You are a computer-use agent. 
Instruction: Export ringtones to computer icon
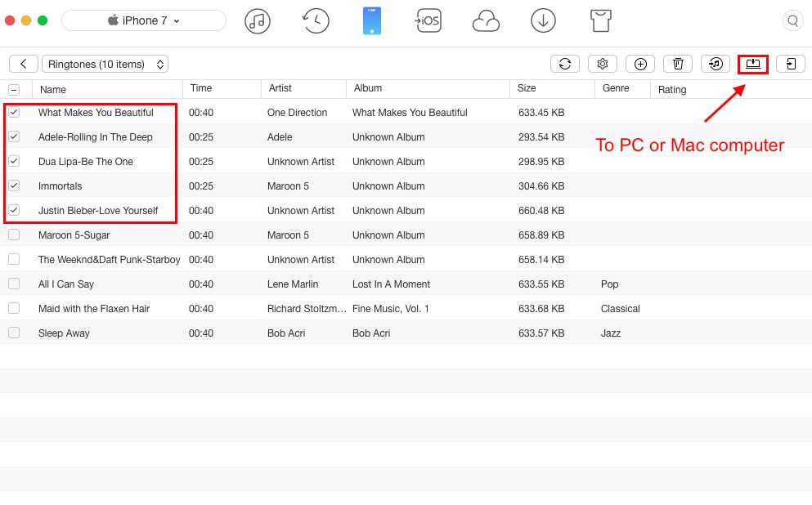pyautogui.click(x=753, y=65)
